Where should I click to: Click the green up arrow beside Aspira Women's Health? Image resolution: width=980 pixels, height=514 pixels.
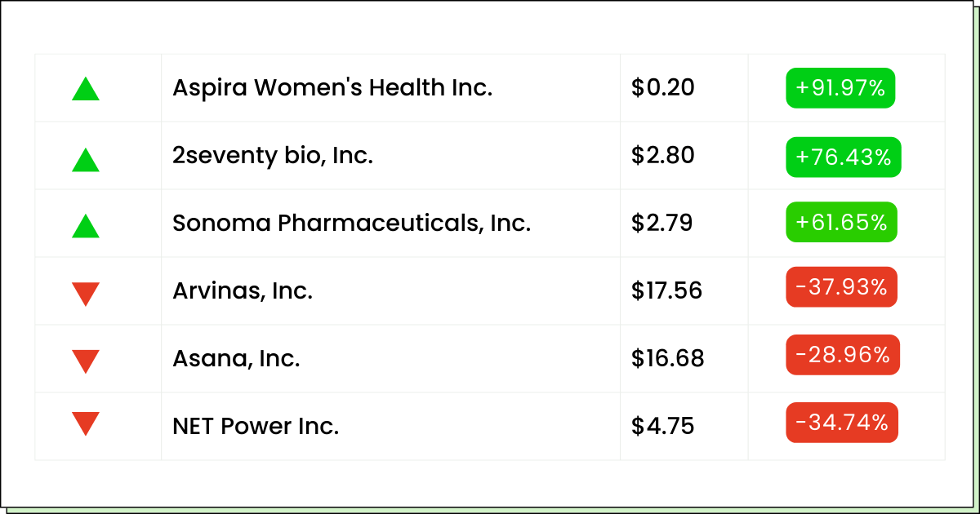[x=86, y=89]
